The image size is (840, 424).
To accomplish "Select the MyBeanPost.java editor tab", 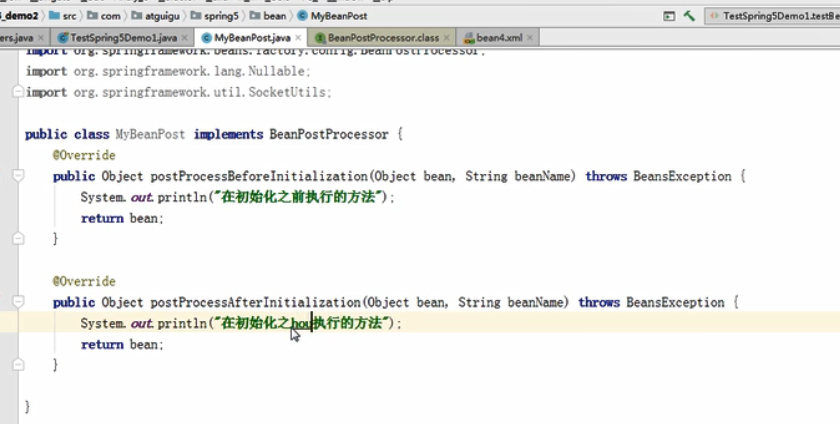I will [252, 38].
